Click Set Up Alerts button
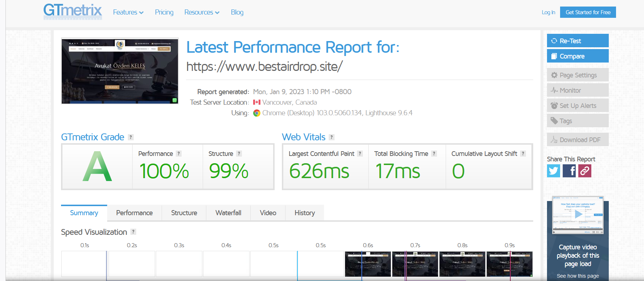 pyautogui.click(x=578, y=105)
